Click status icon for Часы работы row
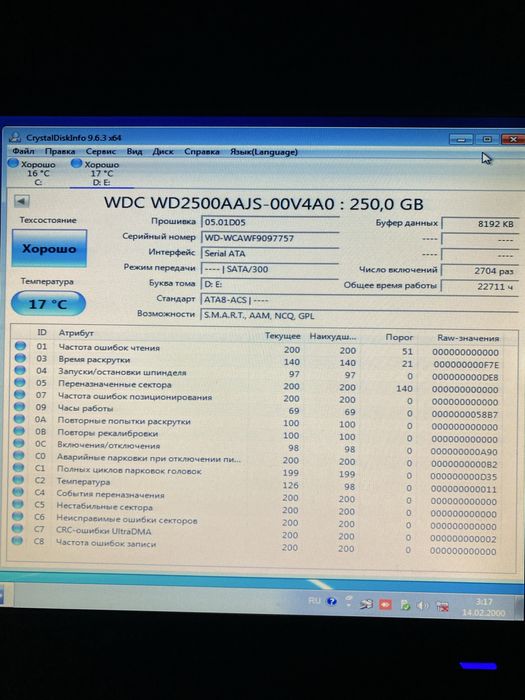Viewport: 525px width, 700px height. pyautogui.click(x=19, y=407)
